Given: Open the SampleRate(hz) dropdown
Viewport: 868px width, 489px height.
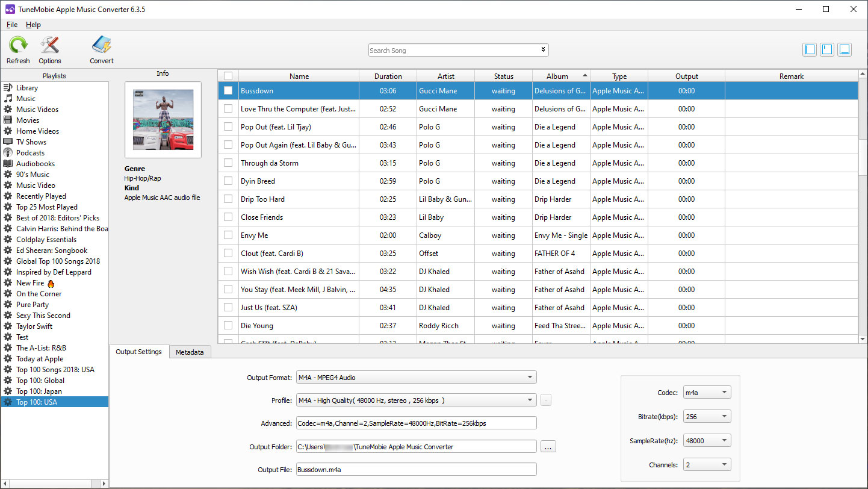Looking at the screenshot, I should point(707,441).
